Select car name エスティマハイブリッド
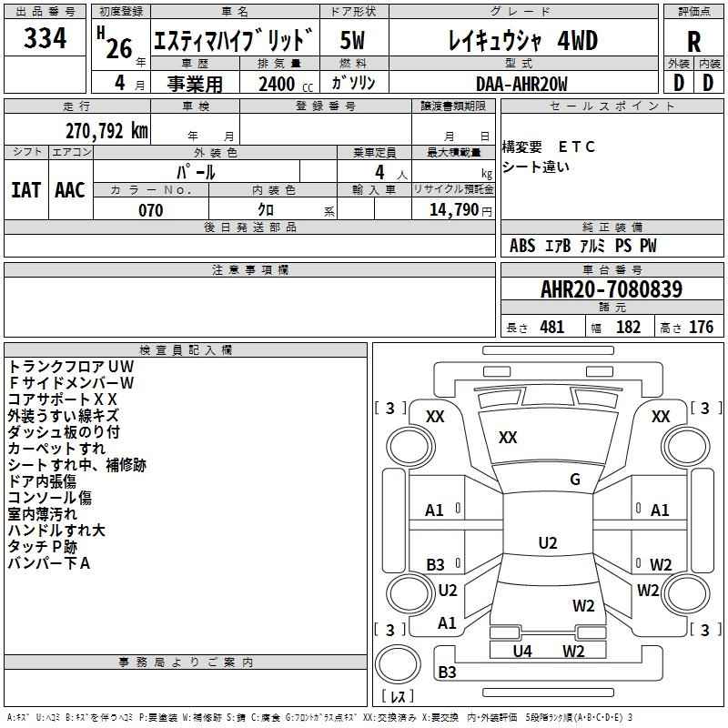Image resolution: width=728 pixels, height=728 pixels. tap(234, 39)
